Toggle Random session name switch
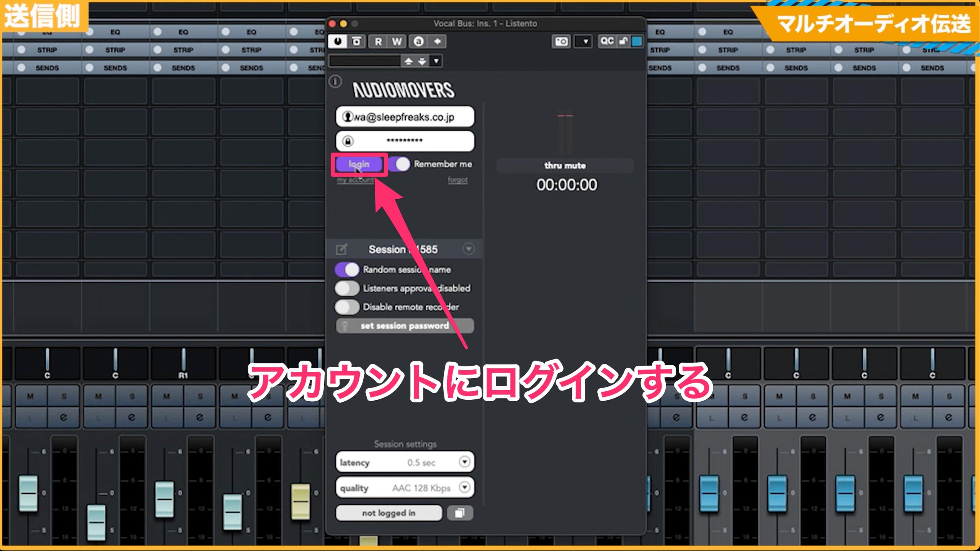The height and width of the screenshot is (551, 980). click(347, 270)
